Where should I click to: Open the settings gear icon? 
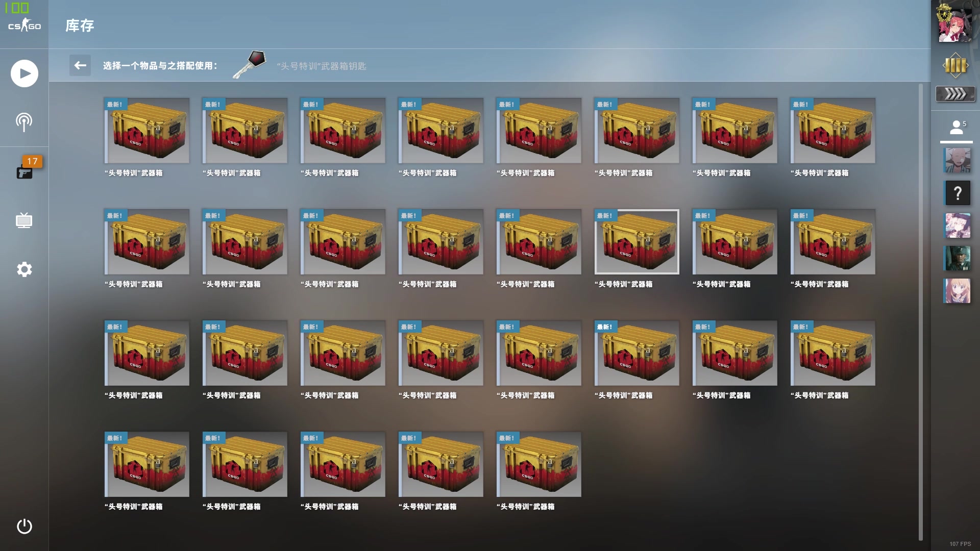(24, 269)
